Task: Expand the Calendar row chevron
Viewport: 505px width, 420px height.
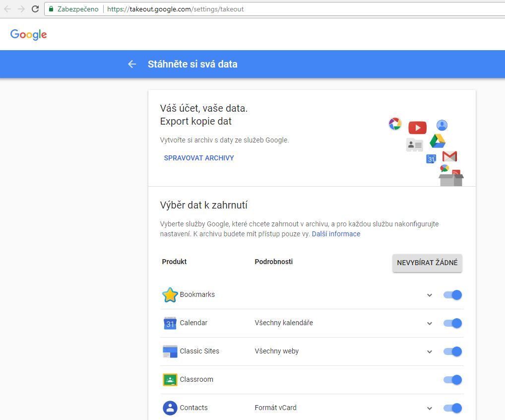Action: [x=429, y=324]
